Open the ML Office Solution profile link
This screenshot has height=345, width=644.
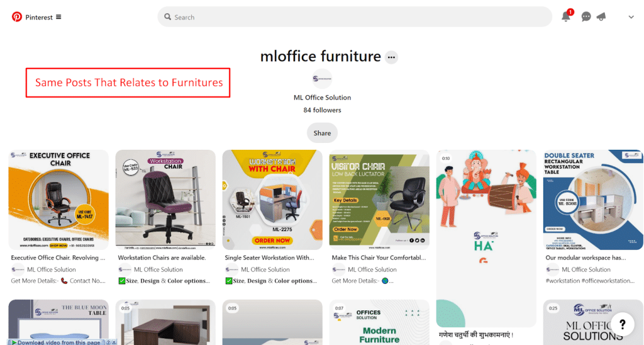(322, 98)
